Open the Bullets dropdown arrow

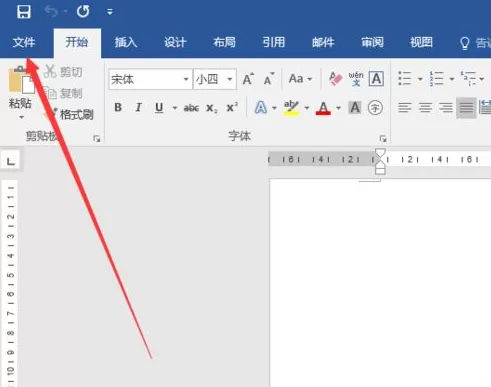coord(420,79)
